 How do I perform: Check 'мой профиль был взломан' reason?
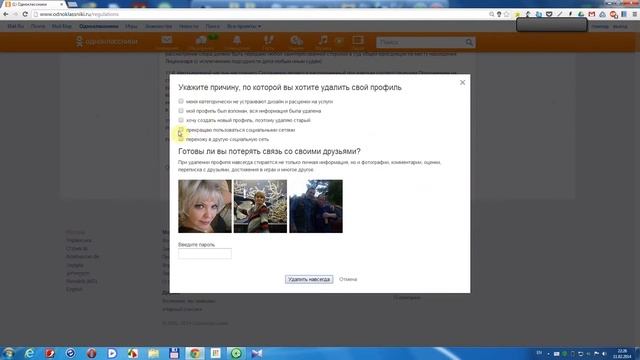181,111
